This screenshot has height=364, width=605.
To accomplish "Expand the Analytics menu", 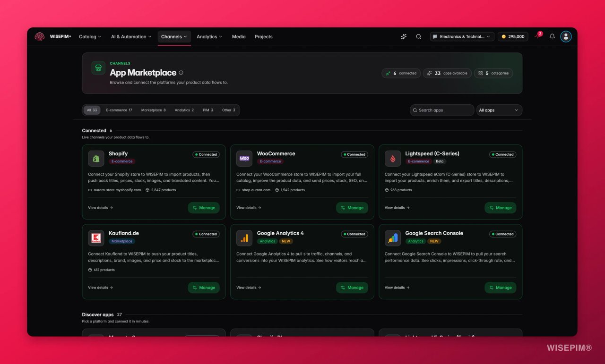I will (x=209, y=36).
